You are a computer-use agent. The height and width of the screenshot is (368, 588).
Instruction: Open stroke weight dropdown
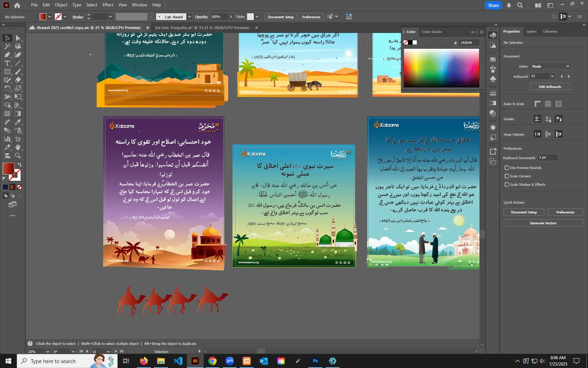point(110,17)
